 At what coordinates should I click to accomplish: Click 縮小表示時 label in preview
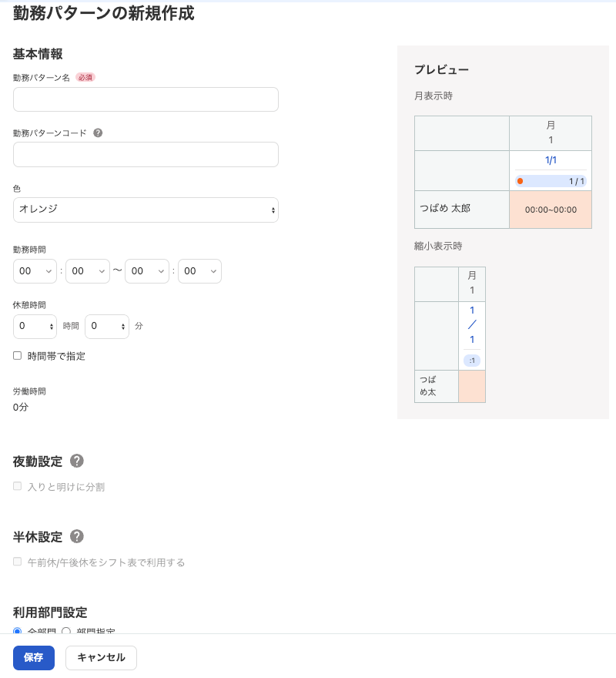438,246
